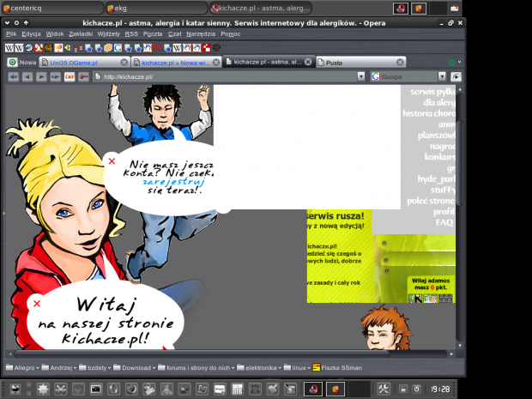The height and width of the screenshot is (399, 532).
Task: Close the 'Witaj na naszej stronie' bubble
Action: (x=37, y=304)
